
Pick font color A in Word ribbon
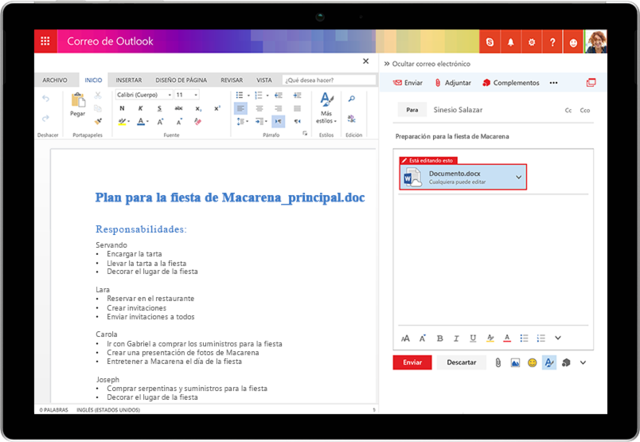[x=142, y=122]
